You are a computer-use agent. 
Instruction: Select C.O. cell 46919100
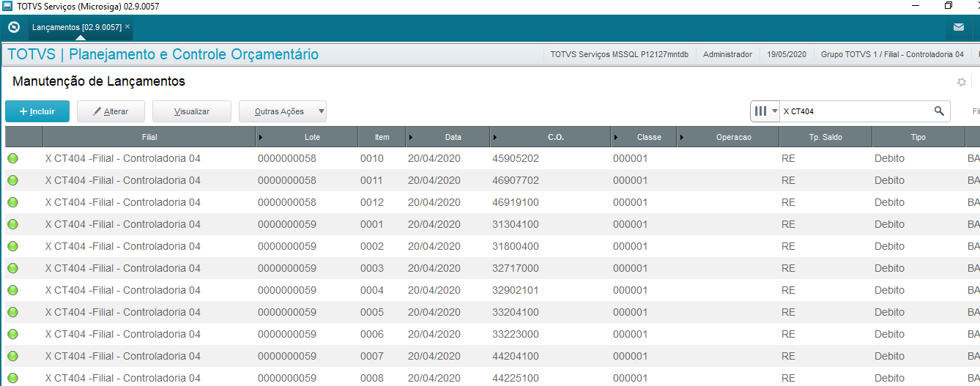coord(515,202)
